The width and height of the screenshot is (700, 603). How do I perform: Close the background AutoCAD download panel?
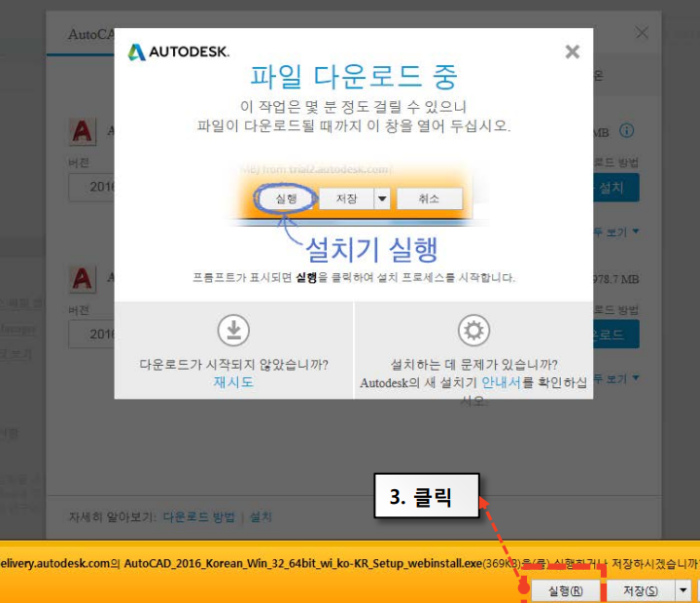coord(642,32)
